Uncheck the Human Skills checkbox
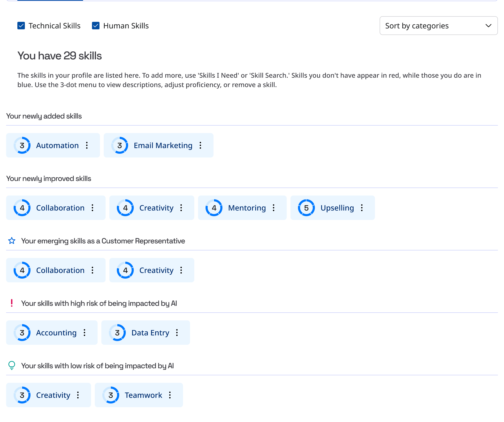 [96, 26]
